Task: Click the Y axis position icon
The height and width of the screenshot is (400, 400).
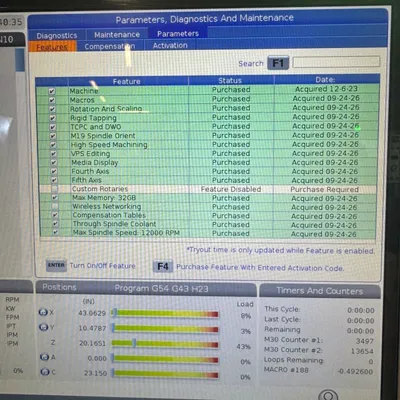Action: [44, 327]
